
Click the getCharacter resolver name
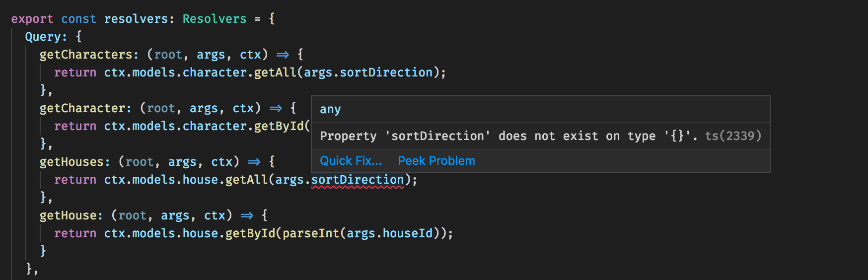82,108
